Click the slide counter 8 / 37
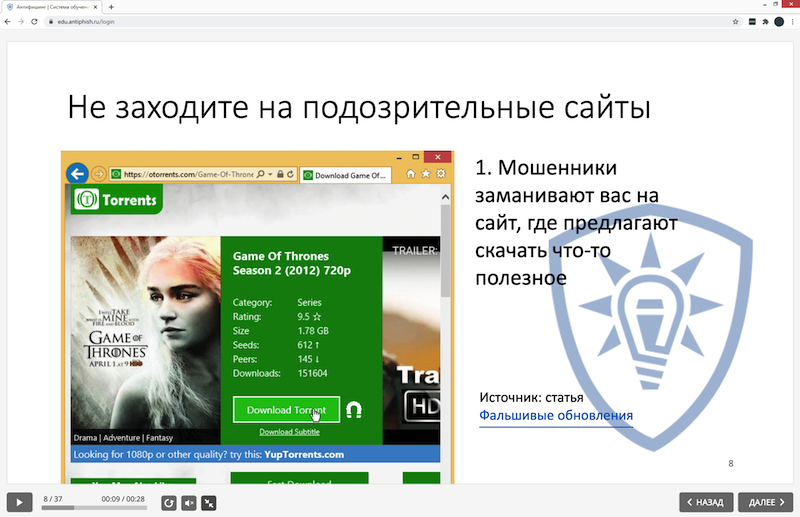 (53, 499)
